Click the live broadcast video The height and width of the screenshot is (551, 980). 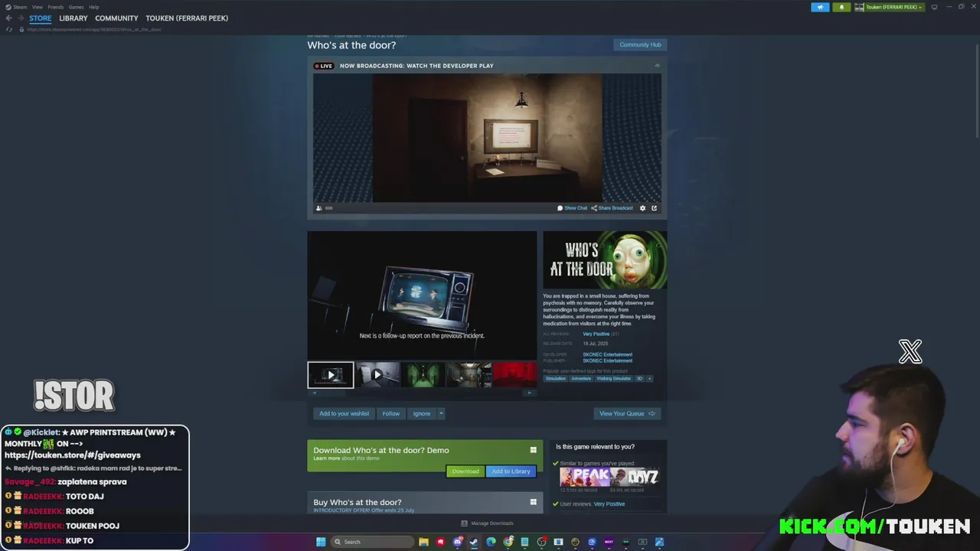(x=487, y=138)
